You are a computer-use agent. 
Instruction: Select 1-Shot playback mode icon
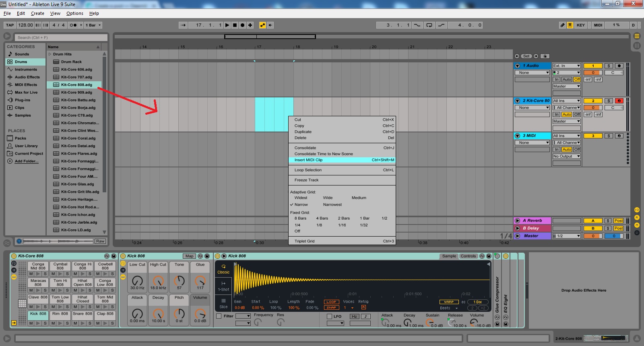coord(223,286)
